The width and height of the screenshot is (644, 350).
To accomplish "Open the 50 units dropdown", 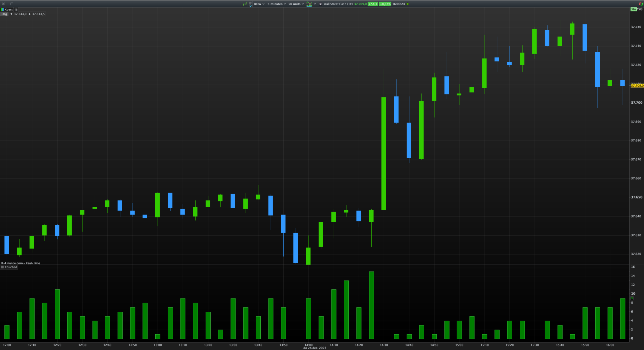I will tap(296, 4).
